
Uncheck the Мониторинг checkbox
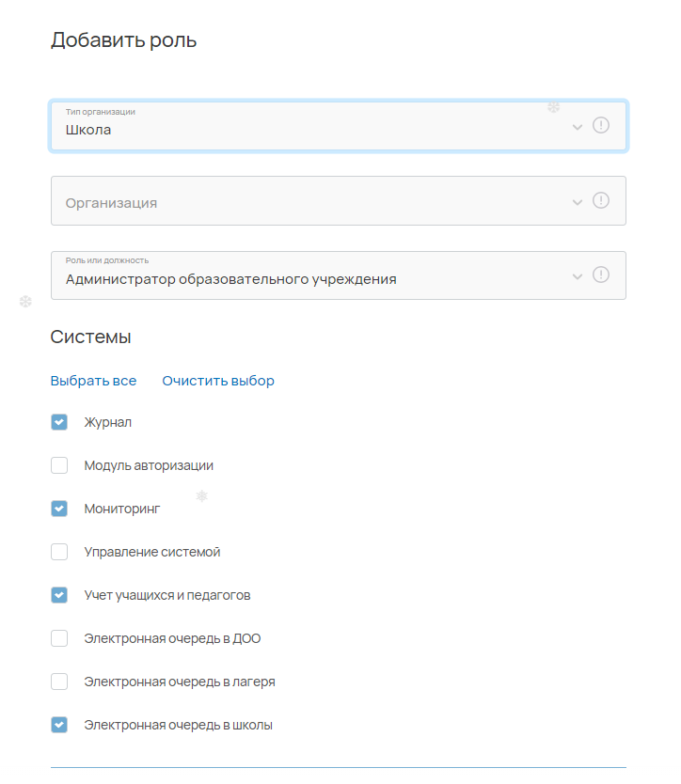59,509
